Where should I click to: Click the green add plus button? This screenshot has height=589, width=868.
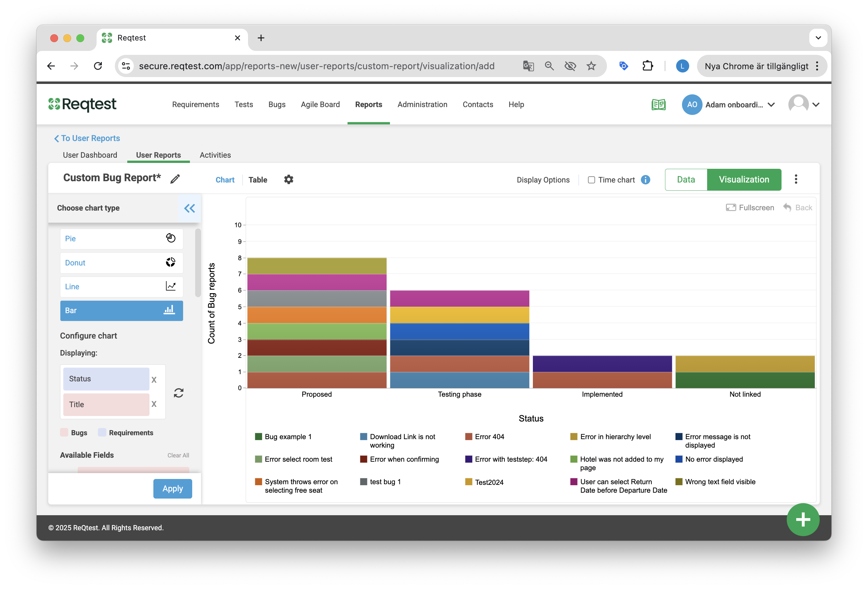[803, 519]
